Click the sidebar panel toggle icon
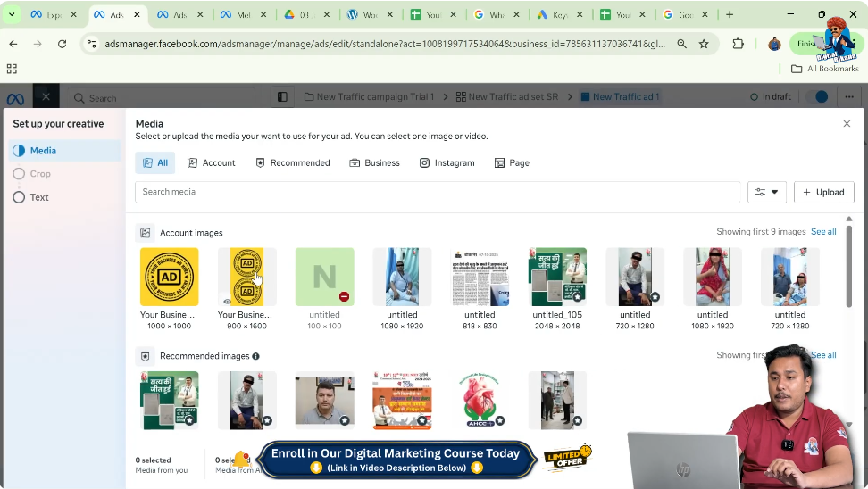Screen dimensions: 868x489 point(282,97)
